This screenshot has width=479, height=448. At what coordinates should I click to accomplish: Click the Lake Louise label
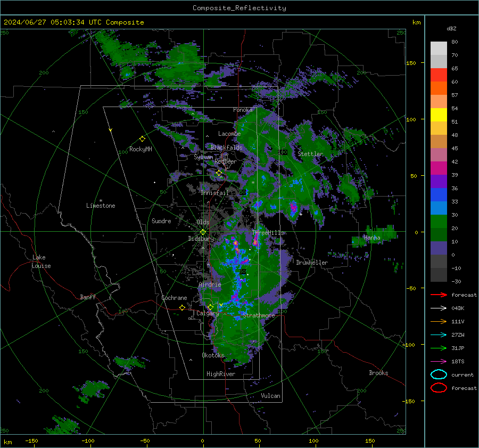pyautogui.click(x=42, y=262)
